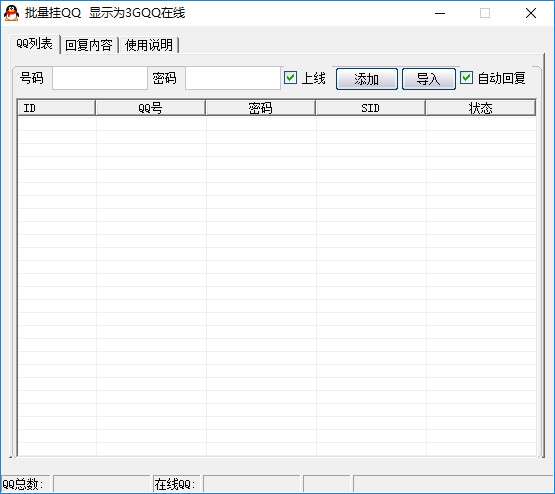
Task: Click the 导入 button
Action: pos(429,79)
